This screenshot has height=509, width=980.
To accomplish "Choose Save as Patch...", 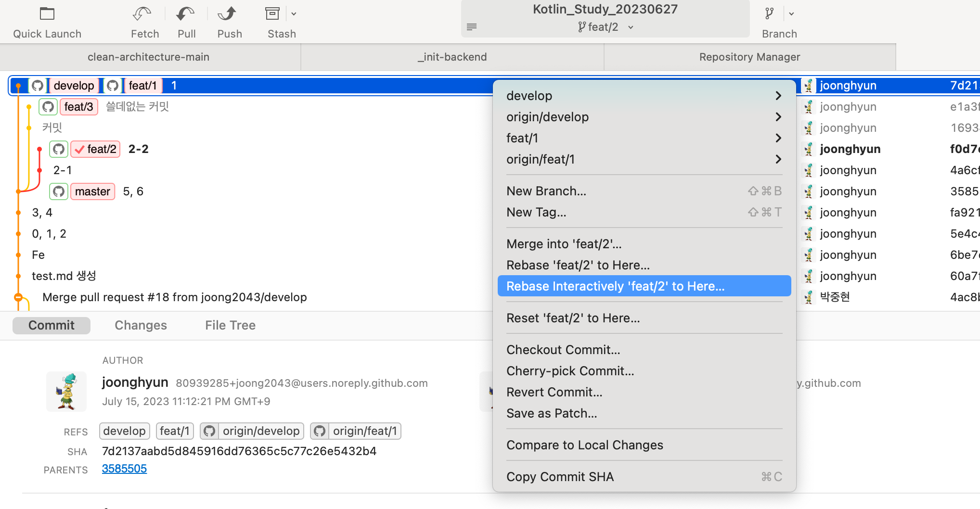I will (644, 413).
